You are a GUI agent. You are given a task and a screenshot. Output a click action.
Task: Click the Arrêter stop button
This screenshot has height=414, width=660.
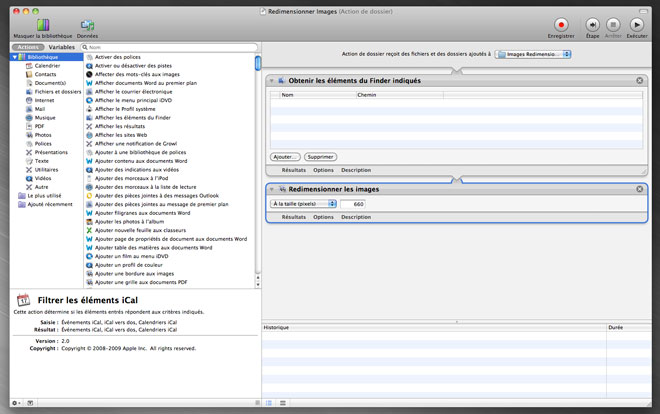tap(613, 25)
